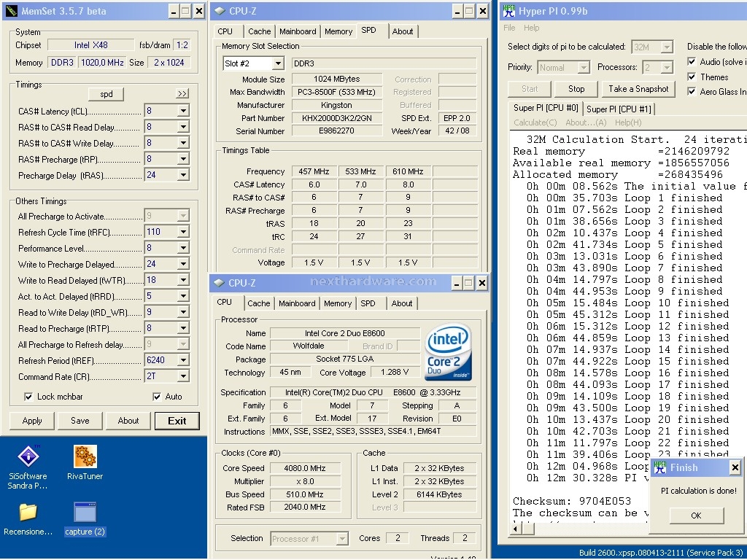Open the Recensione folder on the desktop

[28, 519]
